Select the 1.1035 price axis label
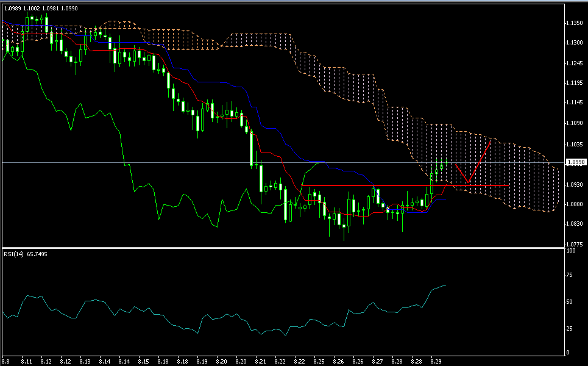Viewport: 588px width, 366px height. 575,144
